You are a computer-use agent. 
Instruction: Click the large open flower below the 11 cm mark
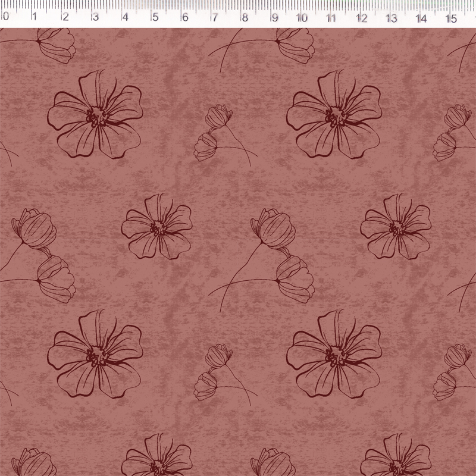click(x=334, y=116)
